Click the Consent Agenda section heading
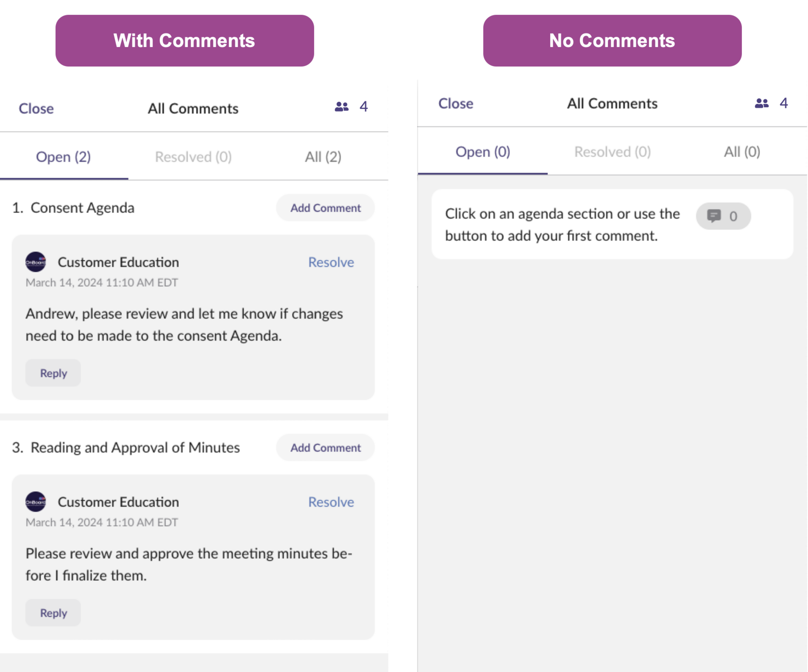Screen dimensions: 808x672 coord(73,208)
